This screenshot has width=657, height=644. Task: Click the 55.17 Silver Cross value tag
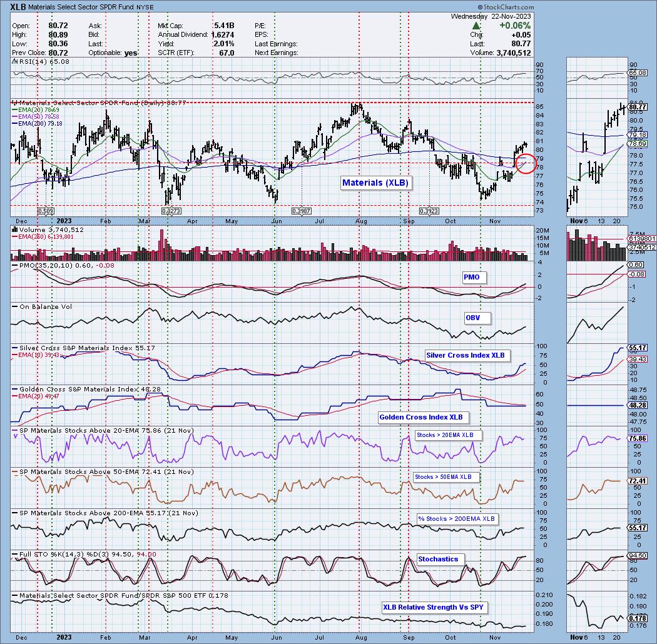click(x=638, y=348)
